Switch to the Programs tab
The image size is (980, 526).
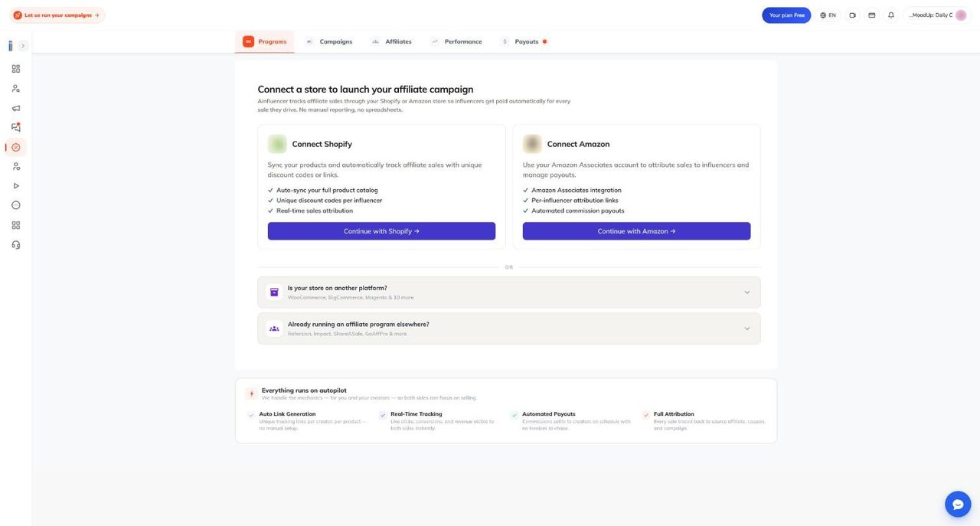tap(265, 41)
